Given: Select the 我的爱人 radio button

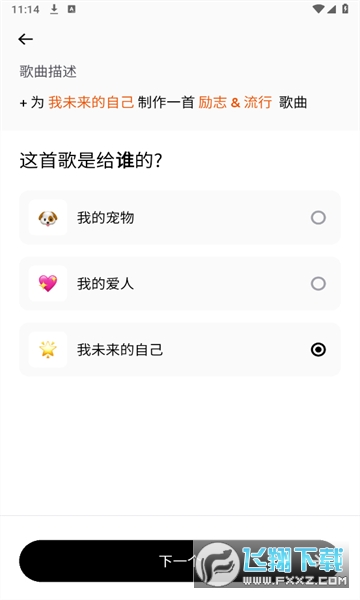Looking at the screenshot, I should (318, 284).
